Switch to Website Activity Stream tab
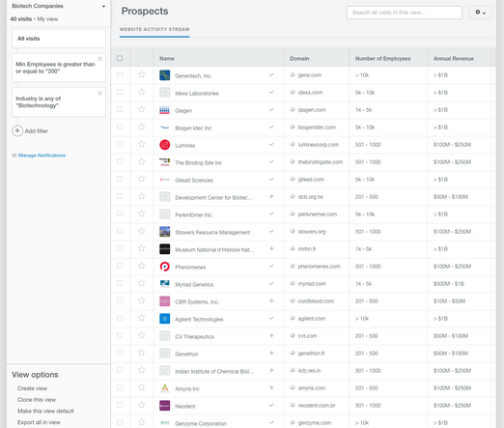Viewport: 504px width, 428px height. pyautogui.click(x=154, y=29)
